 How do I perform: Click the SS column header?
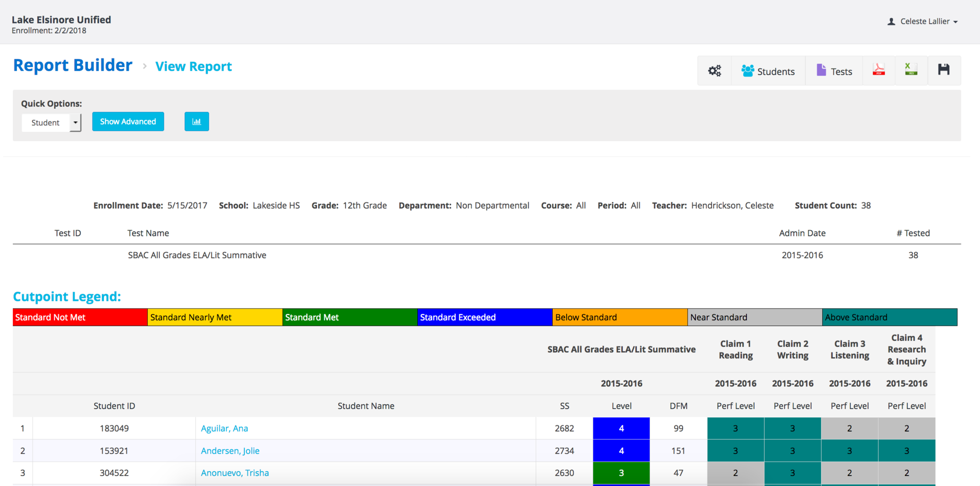pyautogui.click(x=564, y=406)
